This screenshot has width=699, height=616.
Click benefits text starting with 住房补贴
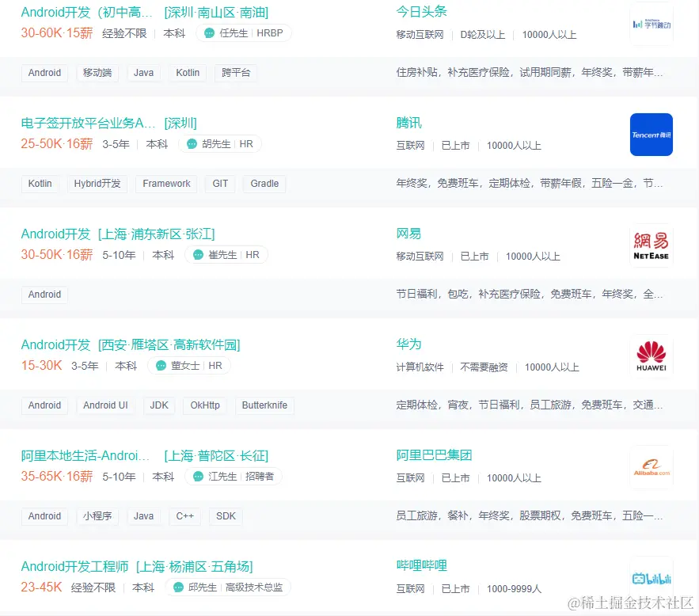529,72
